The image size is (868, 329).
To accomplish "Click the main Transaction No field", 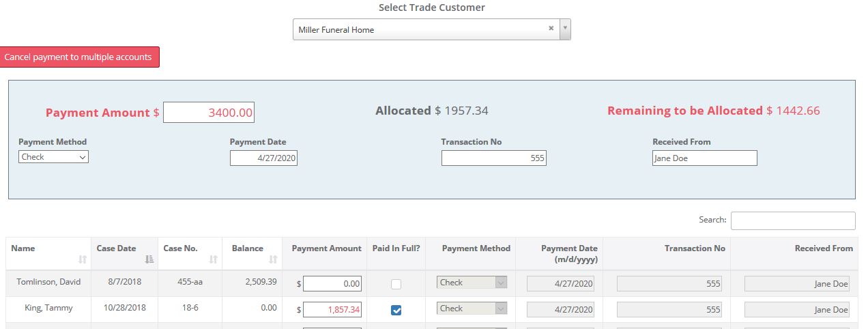I will pos(493,158).
